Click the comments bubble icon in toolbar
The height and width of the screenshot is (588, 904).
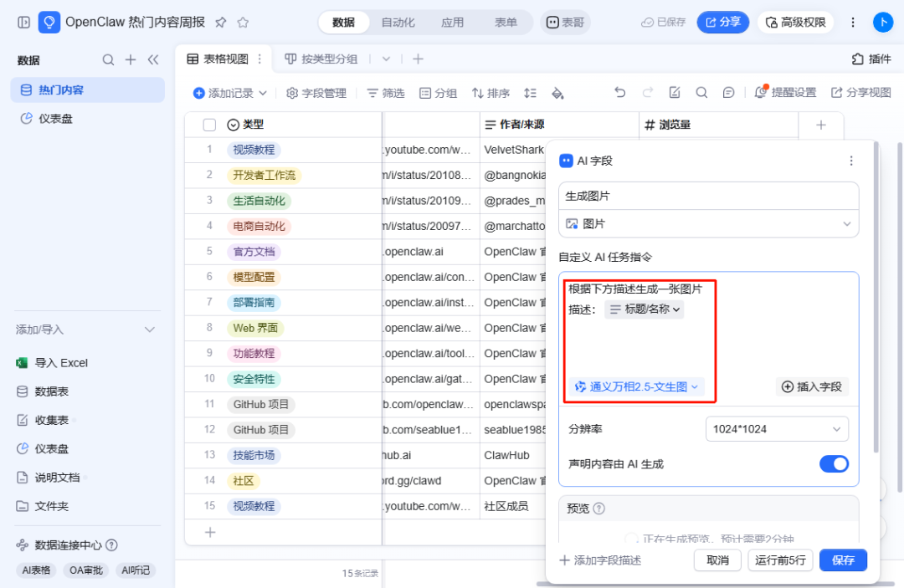pyautogui.click(x=729, y=92)
